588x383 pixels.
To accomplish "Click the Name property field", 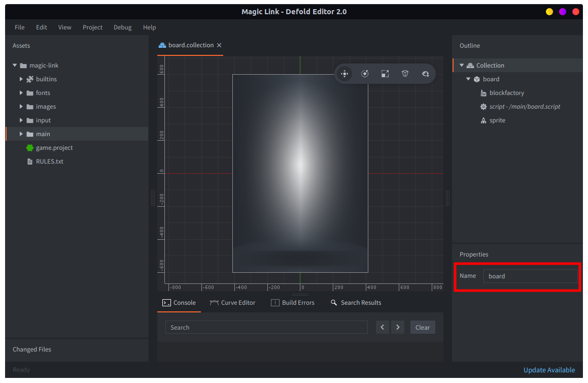I will coord(530,276).
